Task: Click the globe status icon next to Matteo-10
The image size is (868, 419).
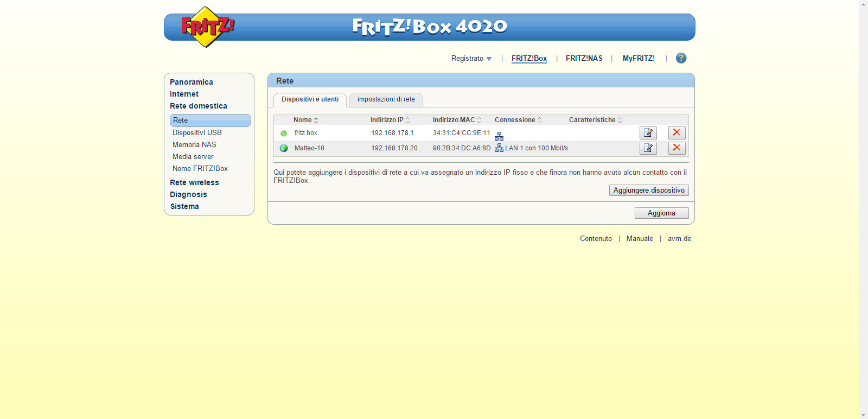Action: point(284,148)
